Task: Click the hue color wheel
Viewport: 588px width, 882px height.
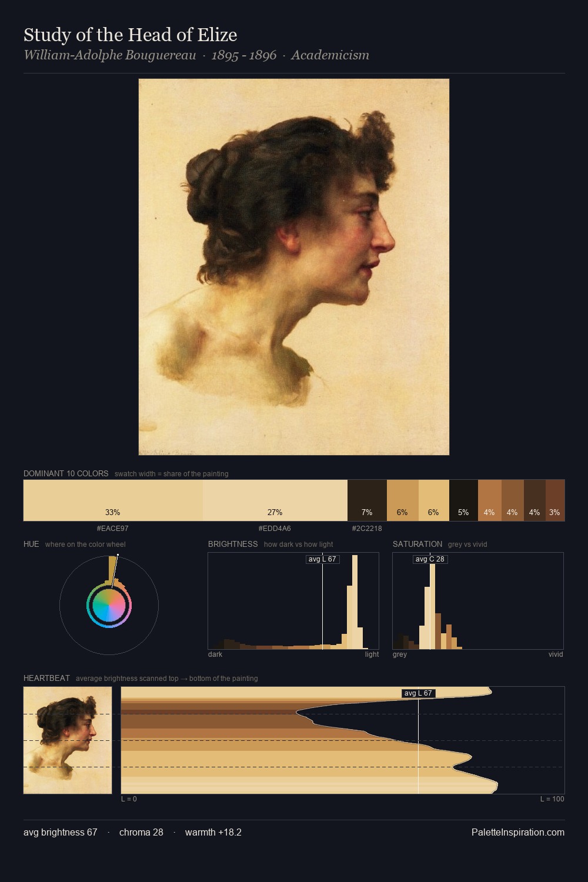Action: tap(109, 605)
